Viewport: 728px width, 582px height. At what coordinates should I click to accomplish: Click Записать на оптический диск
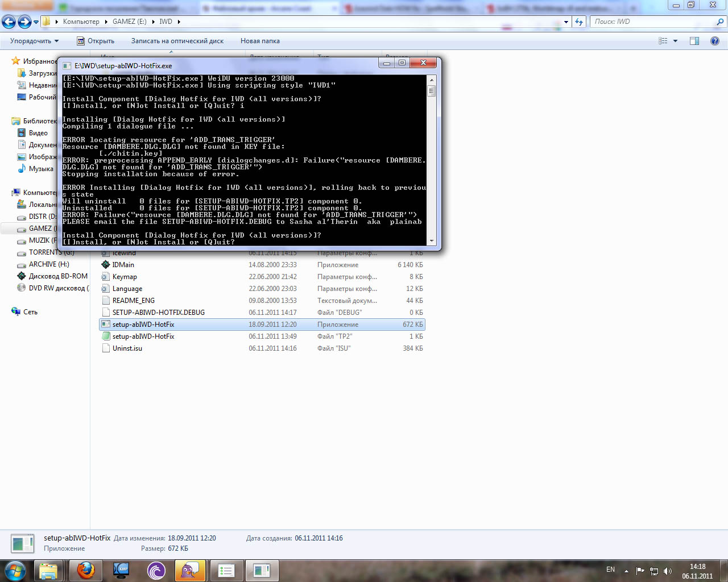(177, 41)
